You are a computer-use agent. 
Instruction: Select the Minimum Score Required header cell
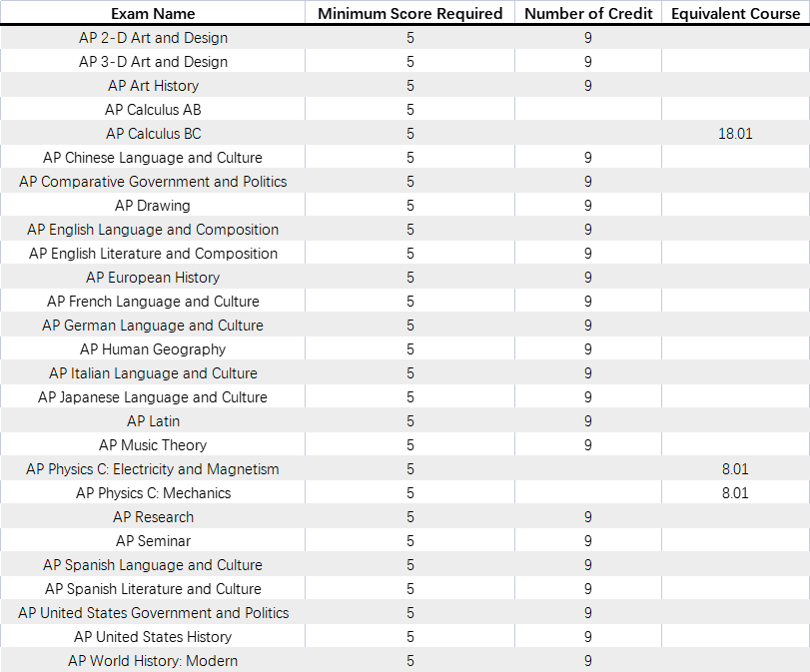(409, 13)
